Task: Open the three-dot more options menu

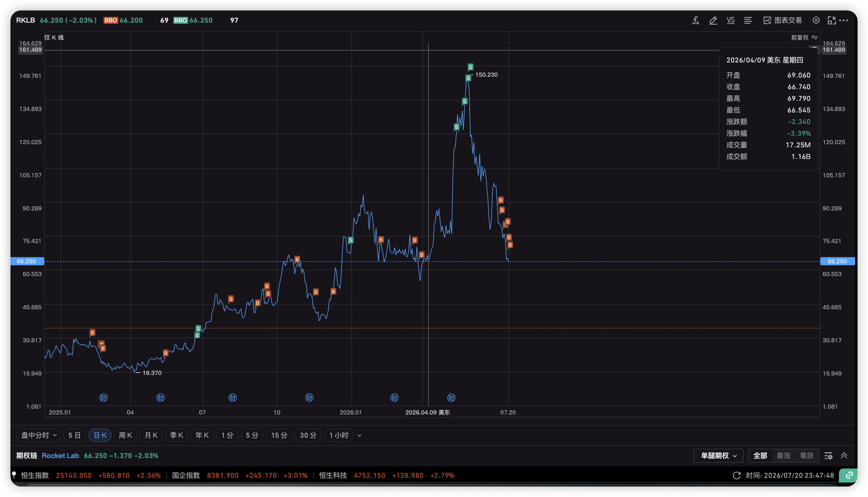Action: (843, 20)
